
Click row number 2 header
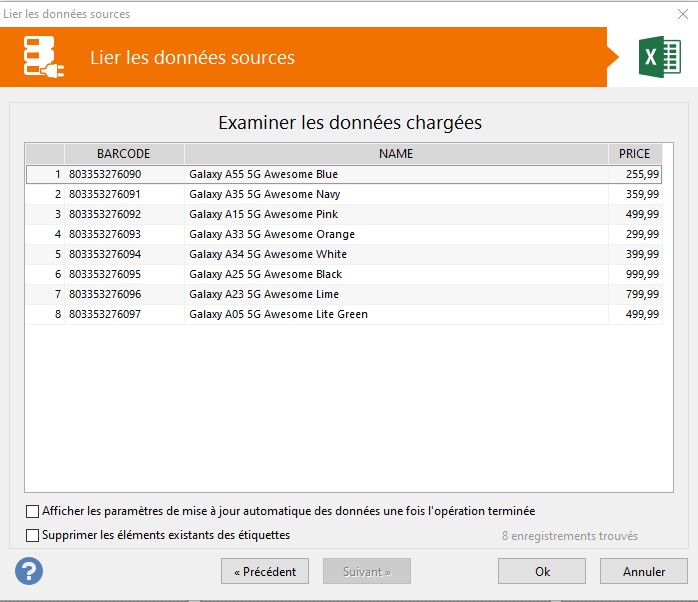point(45,194)
